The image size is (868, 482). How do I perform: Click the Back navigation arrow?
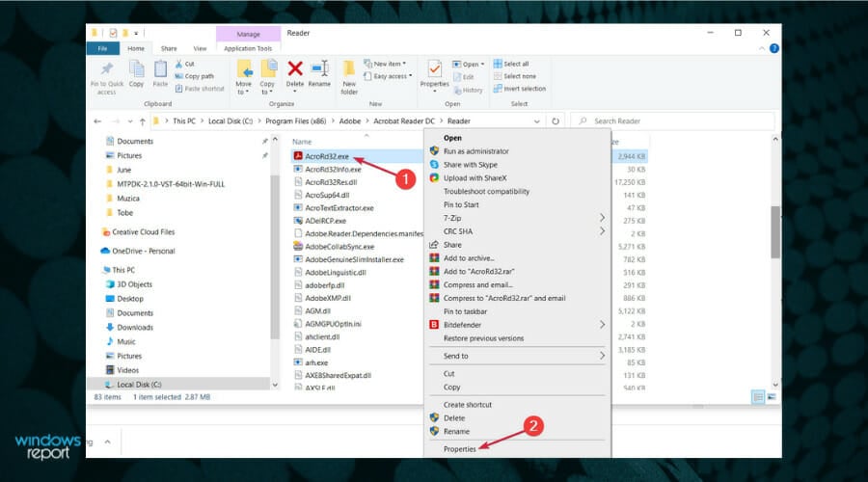click(x=98, y=121)
